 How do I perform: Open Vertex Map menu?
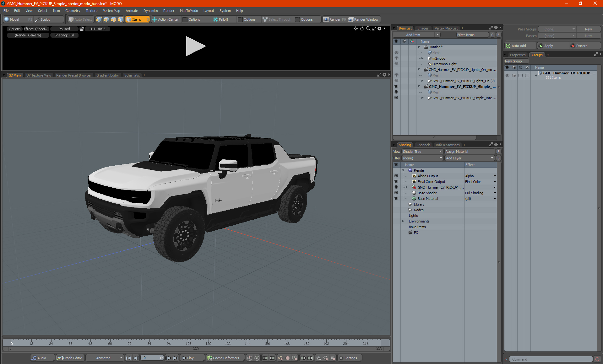[x=111, y=11]
